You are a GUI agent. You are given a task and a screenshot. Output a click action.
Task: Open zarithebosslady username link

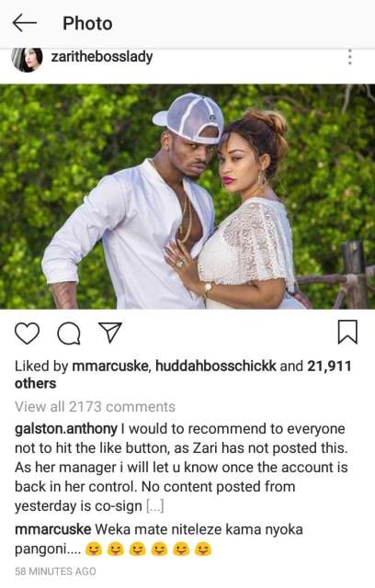[102, 57]
